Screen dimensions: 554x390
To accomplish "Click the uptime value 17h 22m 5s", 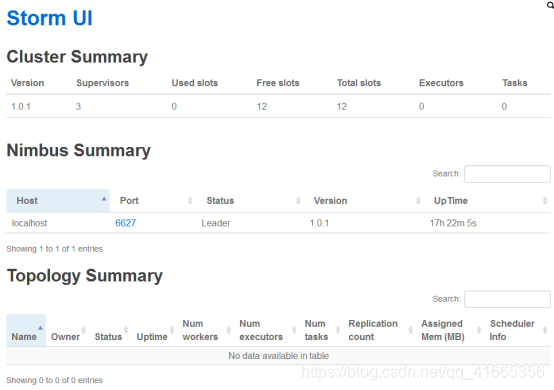I will coord(453,223).
